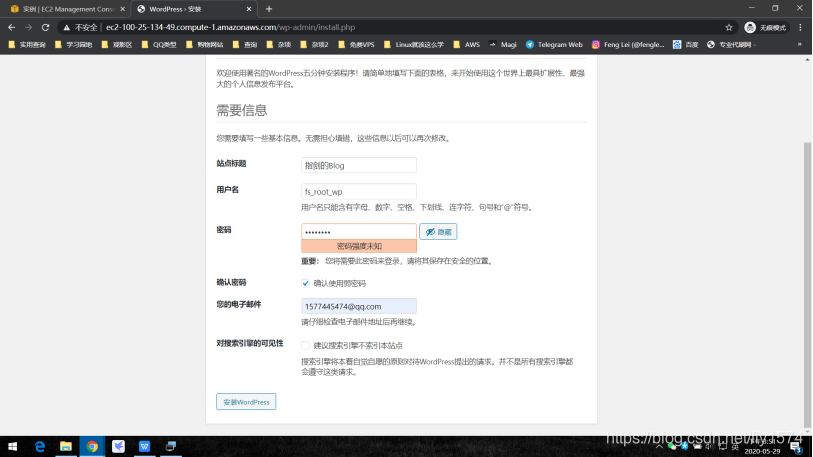813x457 pixels.
Task: Click the blue star tray icon
Action: (684, 446)
